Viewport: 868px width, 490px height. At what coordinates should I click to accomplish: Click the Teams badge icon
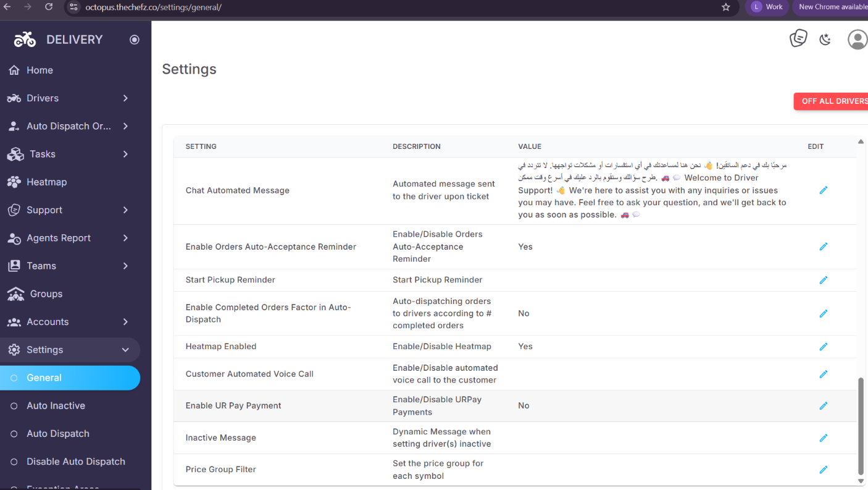click(x=14, y=266)
